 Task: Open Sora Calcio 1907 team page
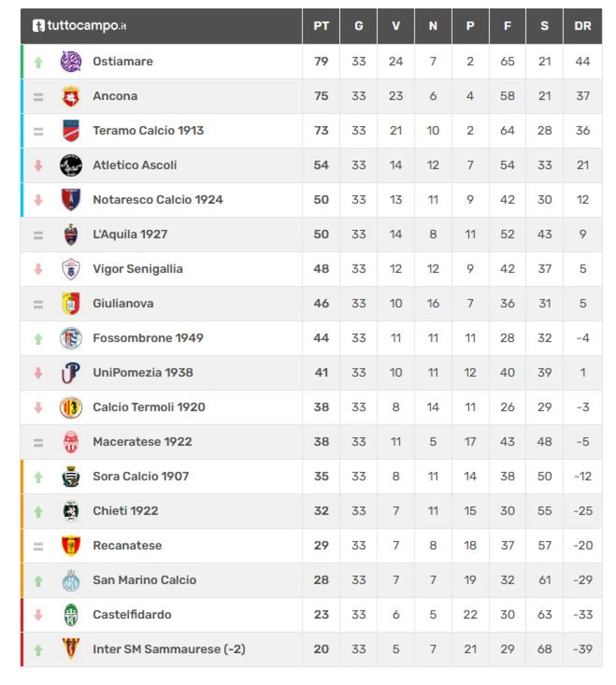(x=141, y=477)
